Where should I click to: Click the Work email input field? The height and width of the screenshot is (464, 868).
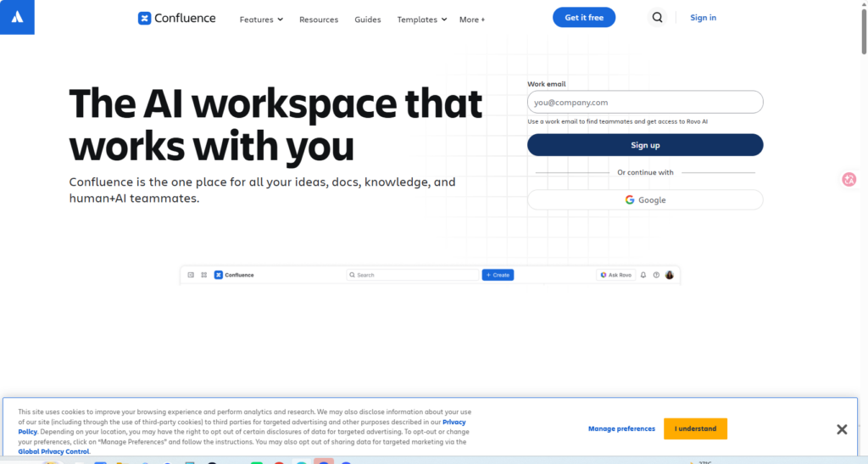(645, 103)
